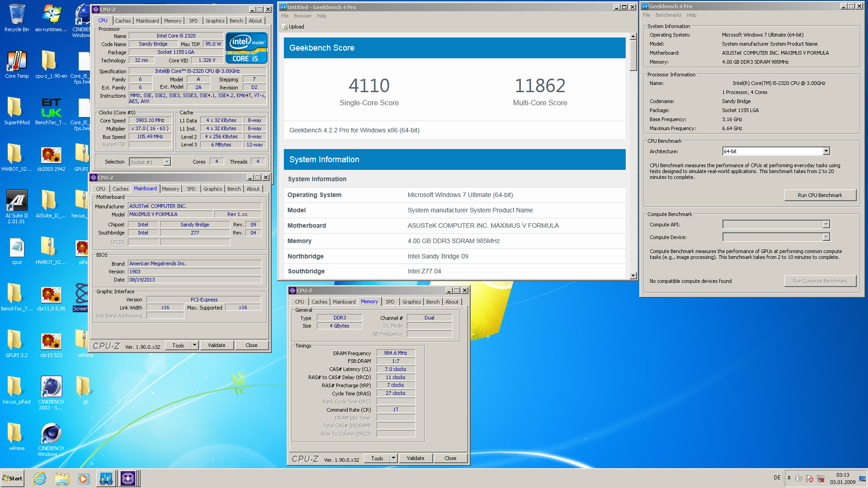
Task: Show hidden tray icons arrow
Action: pyautogui.click(x=789, y=478)
